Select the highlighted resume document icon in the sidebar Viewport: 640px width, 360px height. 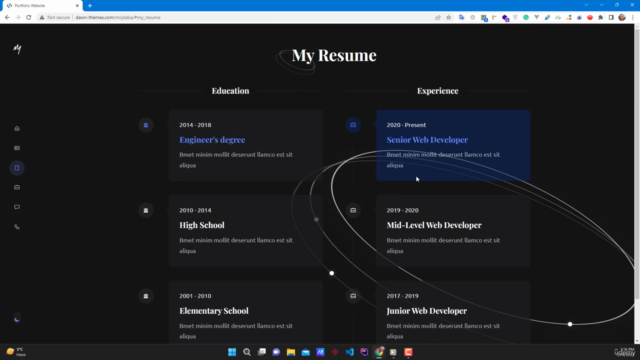click(x=17, y=168)
